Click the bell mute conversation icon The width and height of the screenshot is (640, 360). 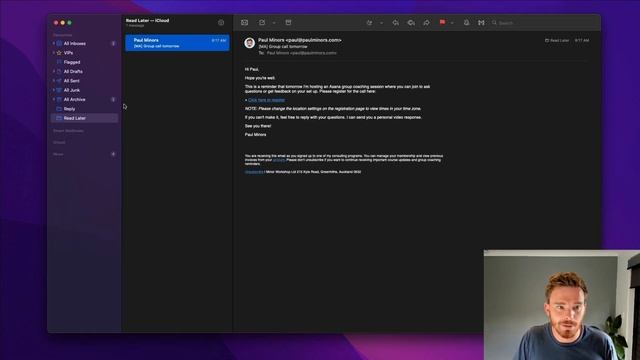pos(467,23)
